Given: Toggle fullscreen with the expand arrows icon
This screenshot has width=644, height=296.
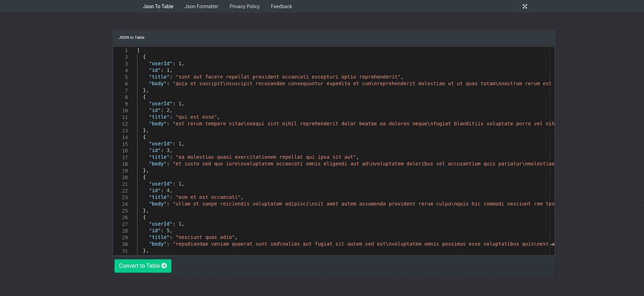Looking at the screenshot, I should click(525, 6).
